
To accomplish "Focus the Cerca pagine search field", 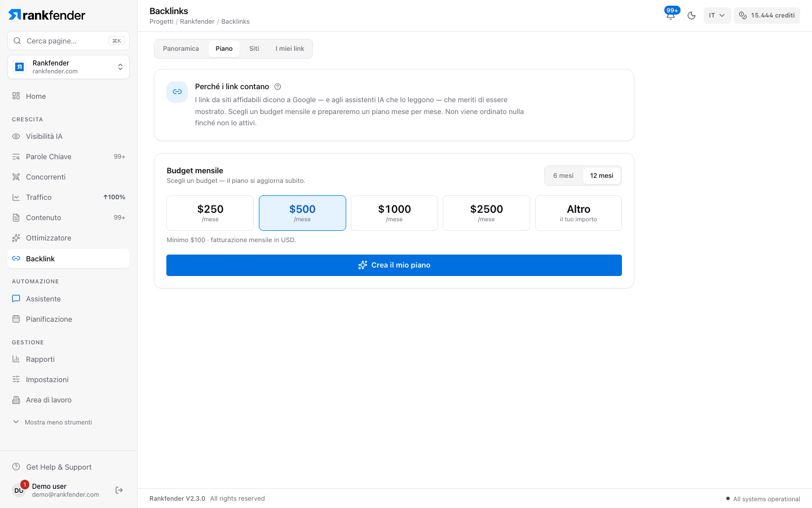I will coord(69,41).
